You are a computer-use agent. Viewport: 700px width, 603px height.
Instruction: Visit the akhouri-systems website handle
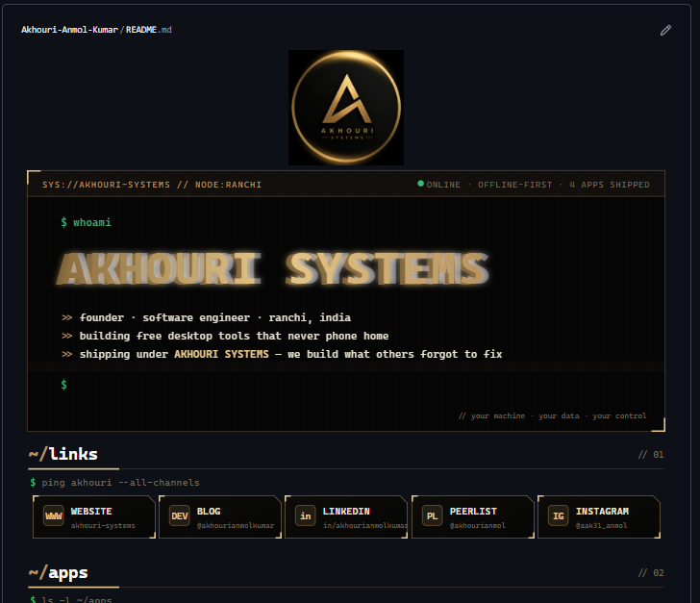click(x=103, y=526)
